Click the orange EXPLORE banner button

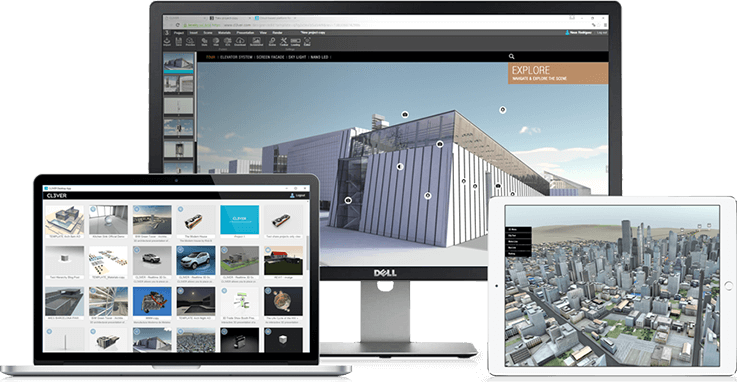(x=558, y=73)
